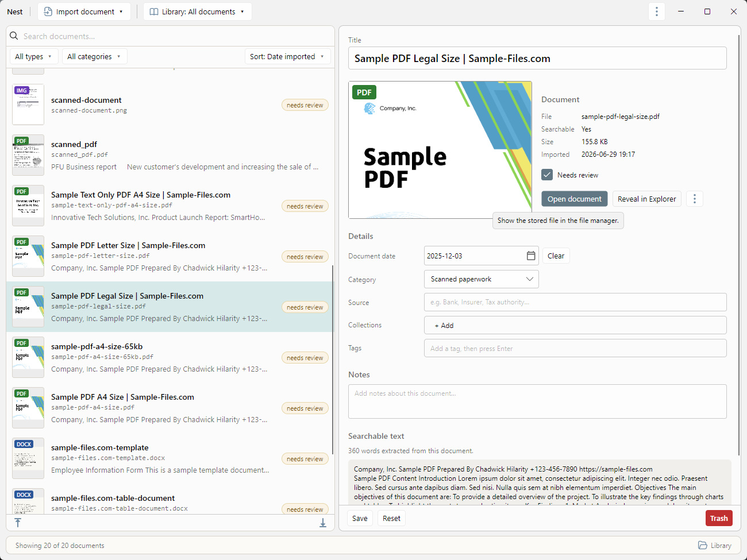Jump to bottom of document list

click(323, 523)
